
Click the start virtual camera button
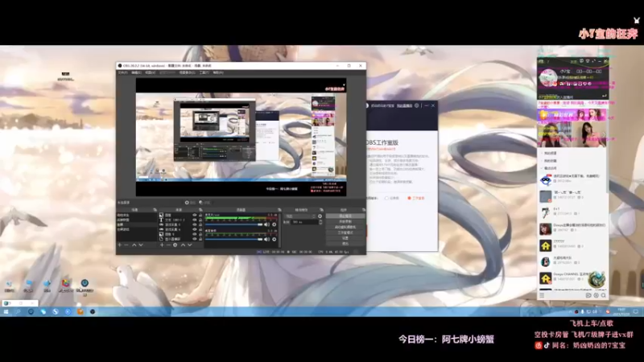pyautogui.click(x=345, y=227)
